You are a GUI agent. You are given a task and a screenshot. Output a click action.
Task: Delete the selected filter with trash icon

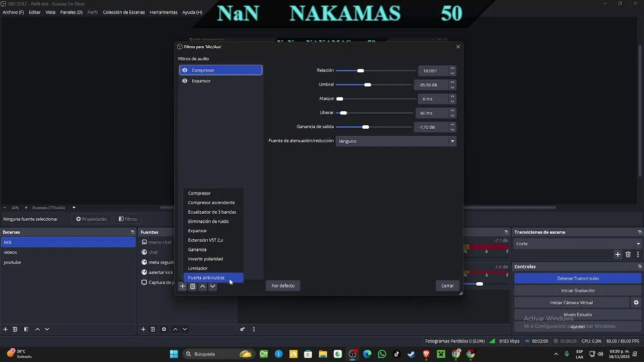[x=192, y=286]
